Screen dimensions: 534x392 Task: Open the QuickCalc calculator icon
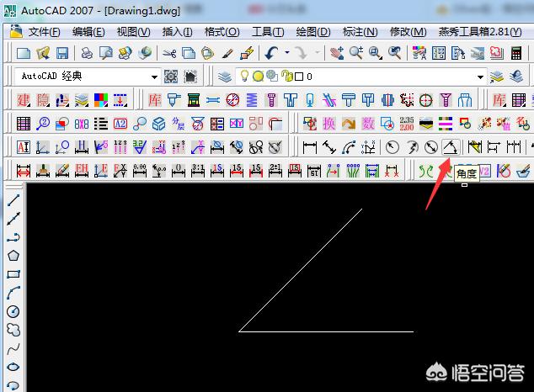point(516,53)
